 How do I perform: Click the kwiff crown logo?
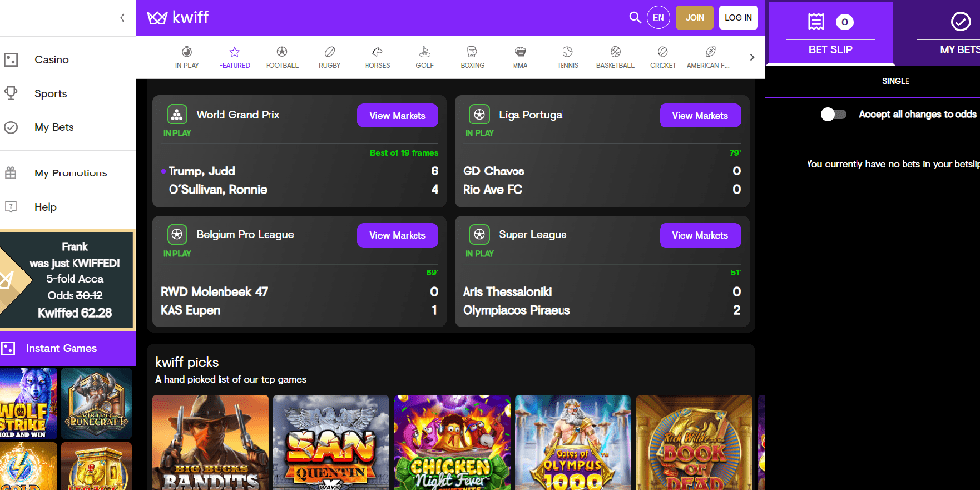click(156, 18)
